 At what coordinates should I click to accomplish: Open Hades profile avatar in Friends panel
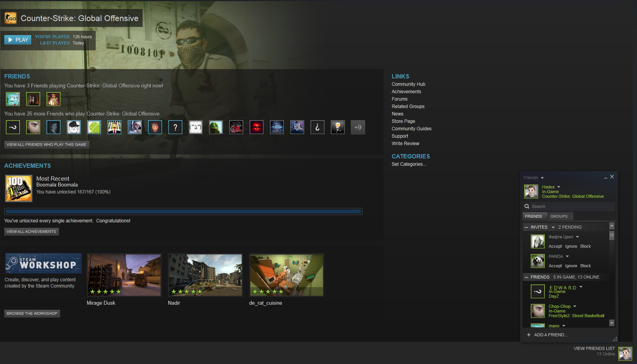(531, 192)
